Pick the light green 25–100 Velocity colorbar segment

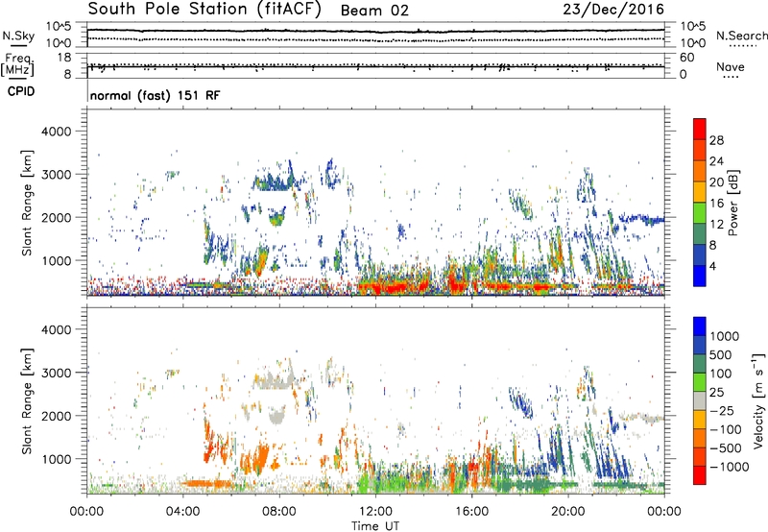(700, 382)
